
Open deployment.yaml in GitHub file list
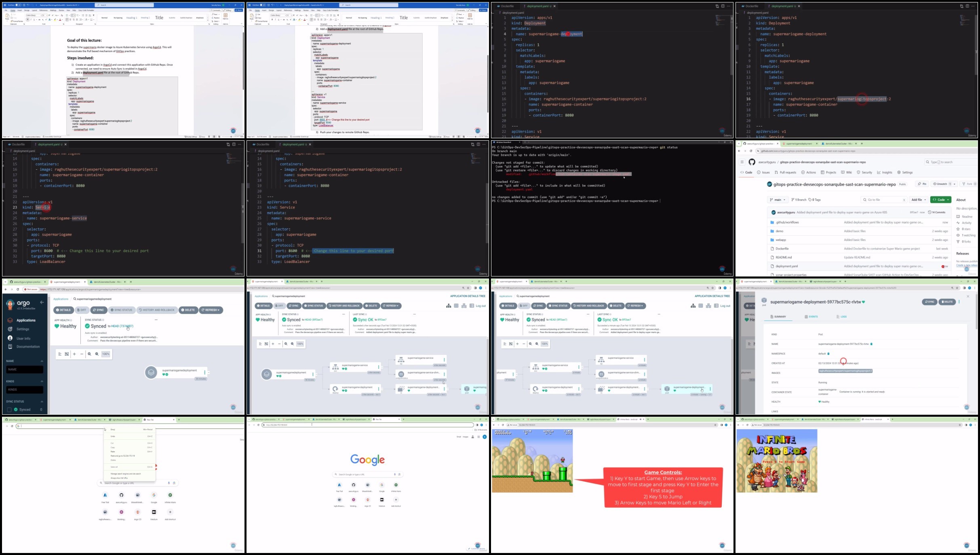(x=786, y=266)
